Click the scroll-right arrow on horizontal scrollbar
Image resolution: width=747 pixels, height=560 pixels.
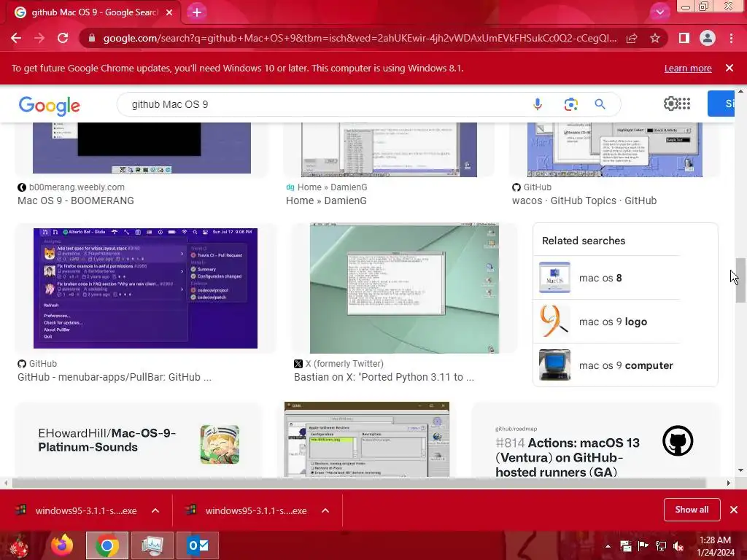[729, 483]
